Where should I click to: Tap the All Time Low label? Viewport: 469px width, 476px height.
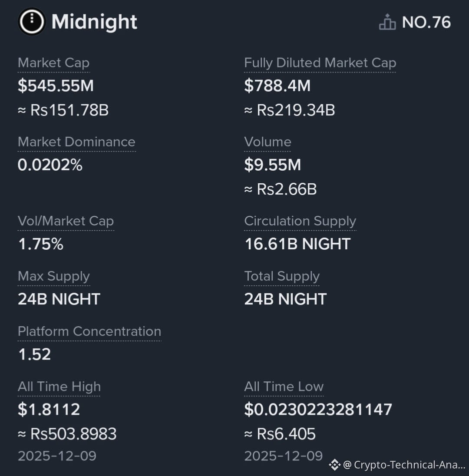coord(284,387)
